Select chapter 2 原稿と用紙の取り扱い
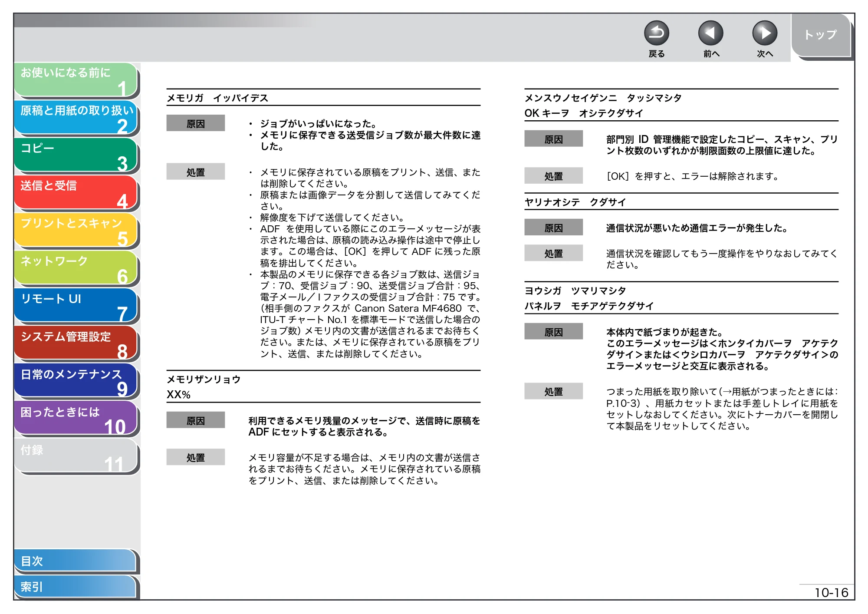Screen dimensions: 868x614 76,118
